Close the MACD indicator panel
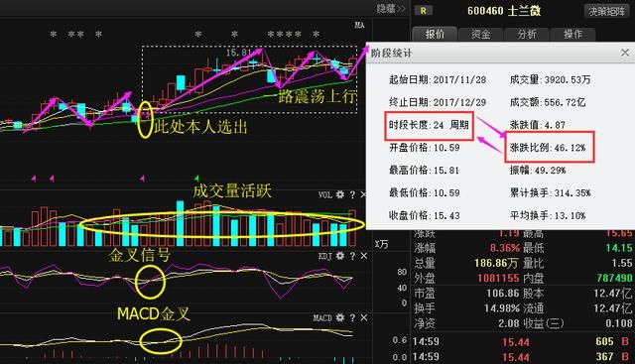 pyautogui.click(x=364, y=317)
